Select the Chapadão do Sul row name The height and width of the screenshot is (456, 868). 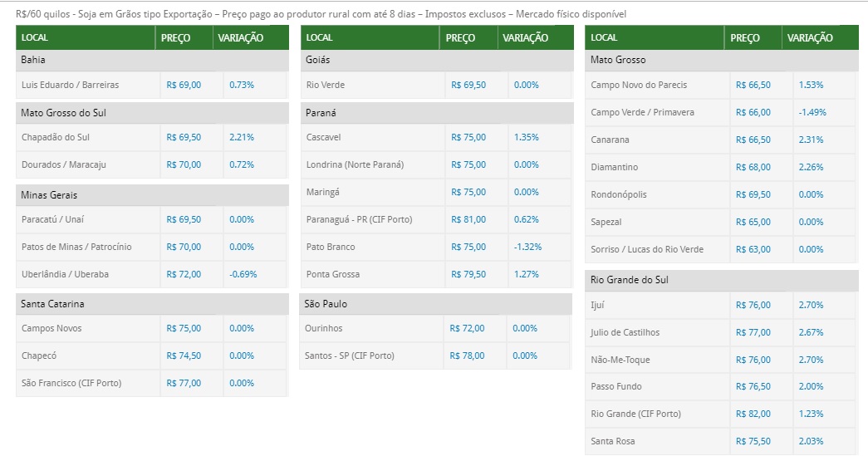(x=57, y=137)
